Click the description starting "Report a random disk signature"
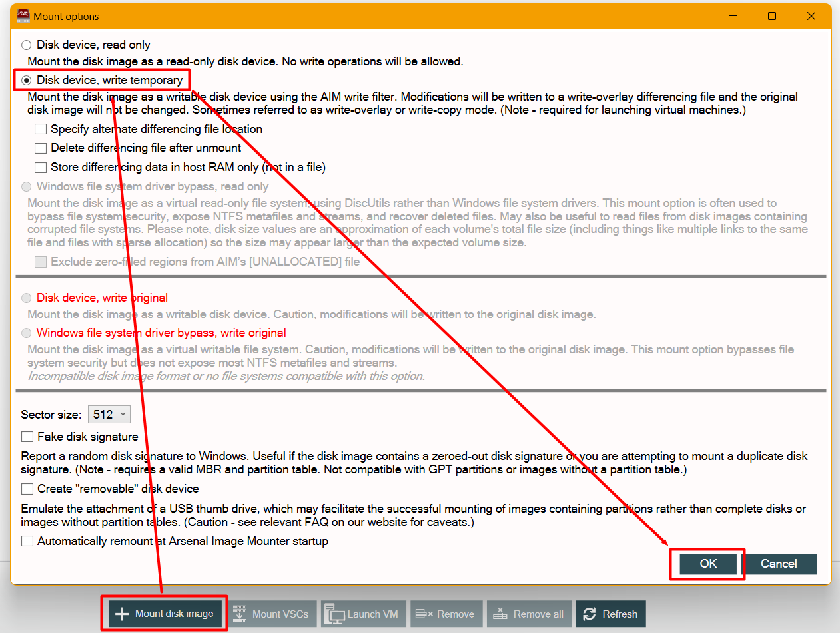The width and height of the screenshot is (840, 633). pos(414,463)
